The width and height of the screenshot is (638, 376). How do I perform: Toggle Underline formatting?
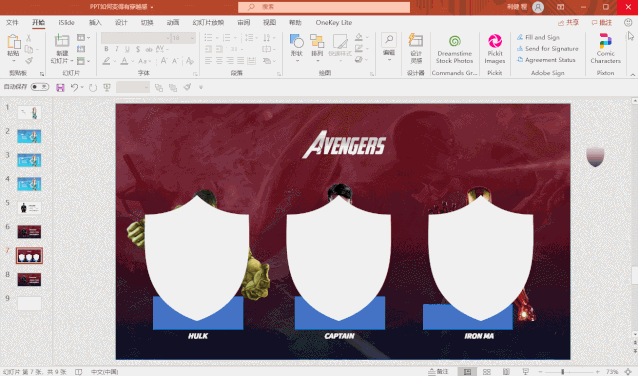tap(127, 49)
